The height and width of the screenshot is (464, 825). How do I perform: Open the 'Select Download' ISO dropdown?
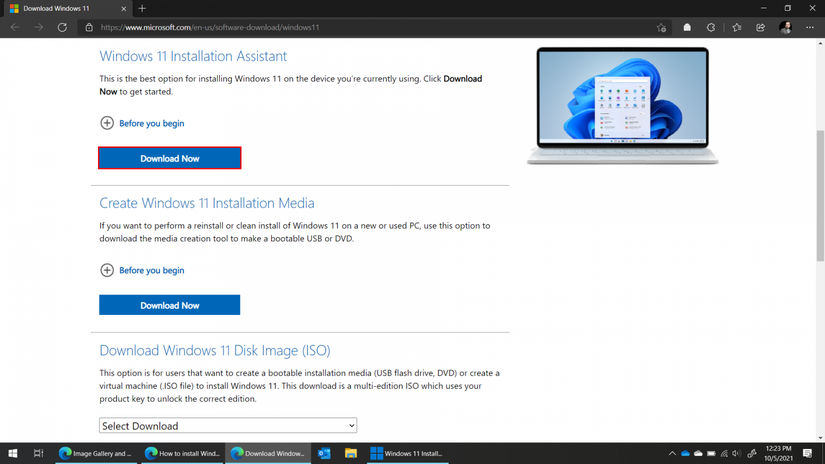(x=228, y=426)
